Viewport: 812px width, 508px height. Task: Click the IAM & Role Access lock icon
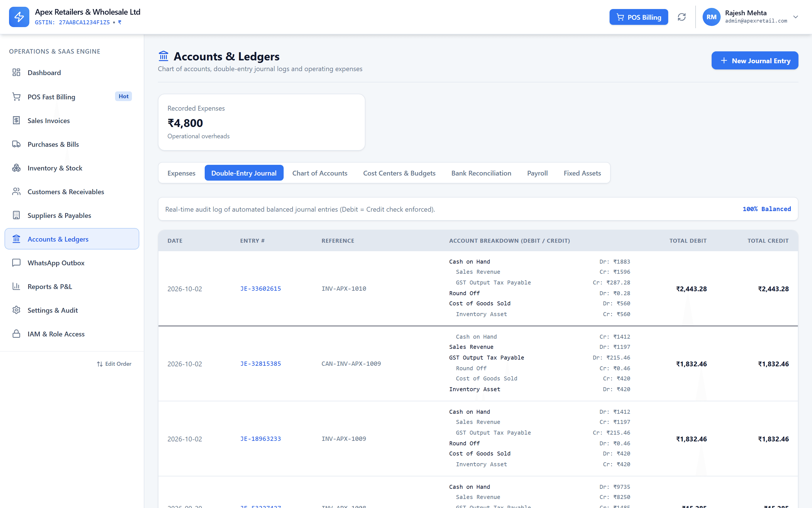coord(16,334)
